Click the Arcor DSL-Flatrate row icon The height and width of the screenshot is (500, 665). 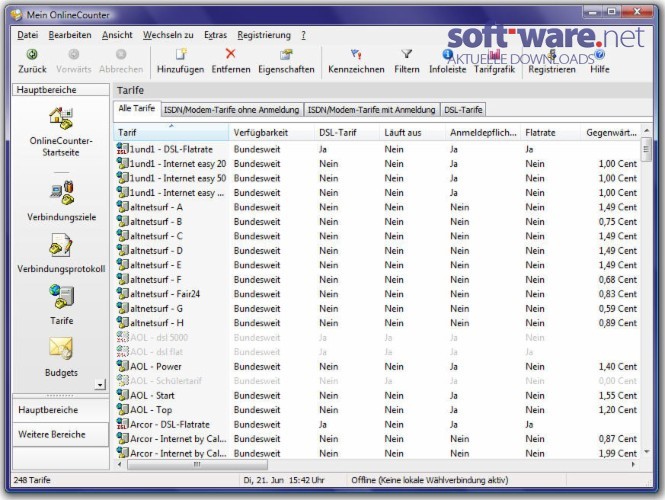tap(122, 424)
